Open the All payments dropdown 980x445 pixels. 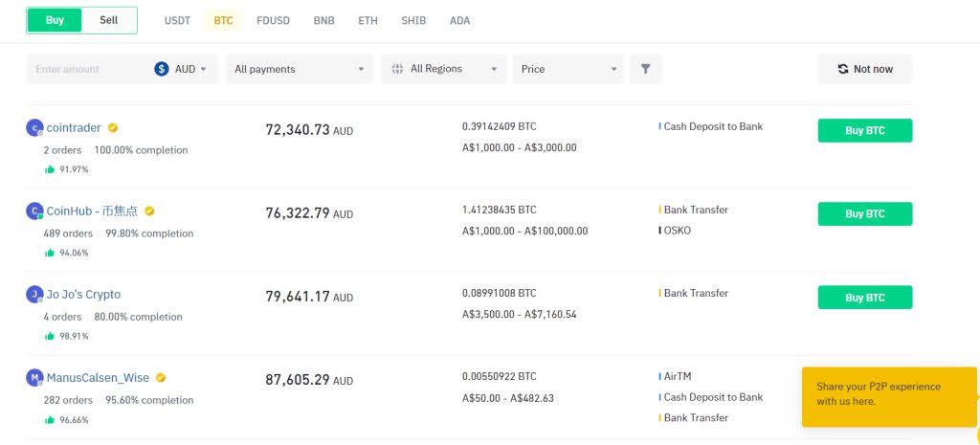299,69
